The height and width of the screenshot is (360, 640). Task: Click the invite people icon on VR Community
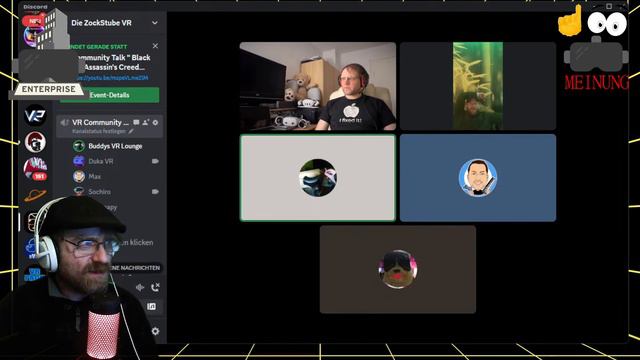pos(146,122)
